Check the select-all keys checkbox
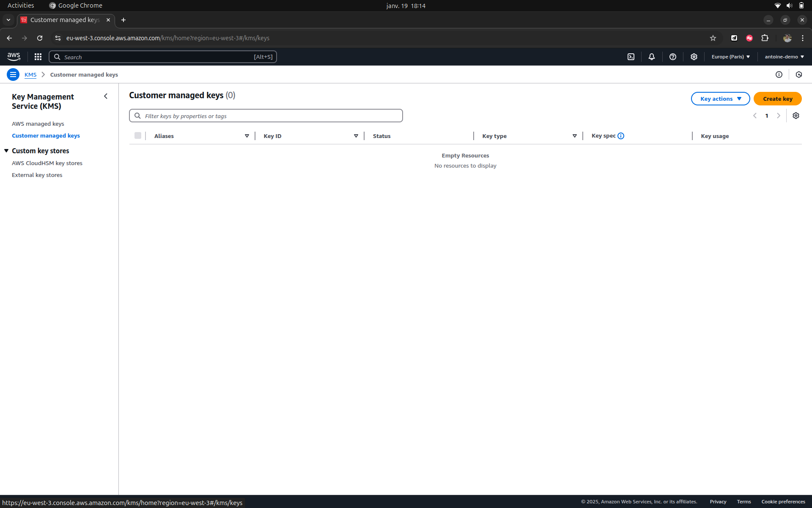This screenshot has height=508, width=812. coord(138,135)
